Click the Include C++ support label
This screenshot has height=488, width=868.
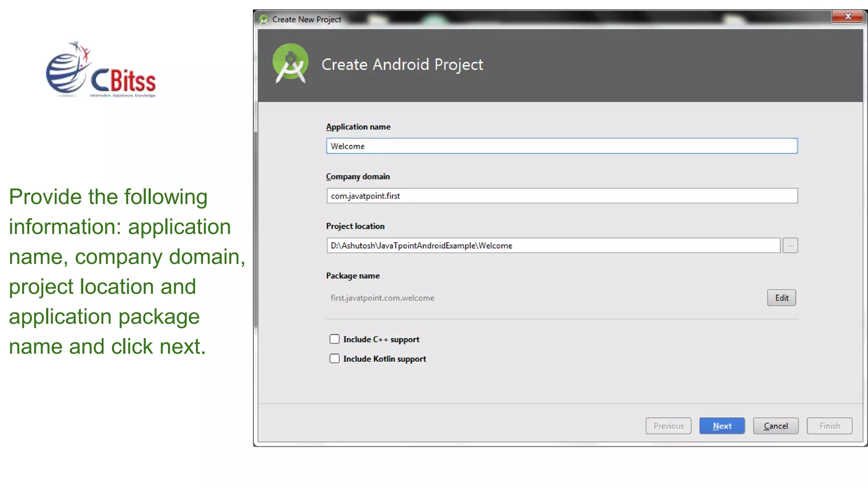[x=381, y=340]
